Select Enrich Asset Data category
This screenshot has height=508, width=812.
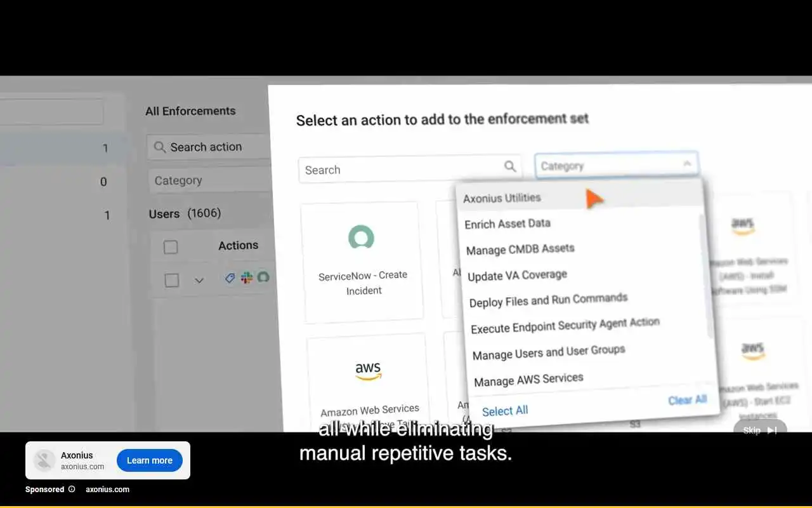507,224
